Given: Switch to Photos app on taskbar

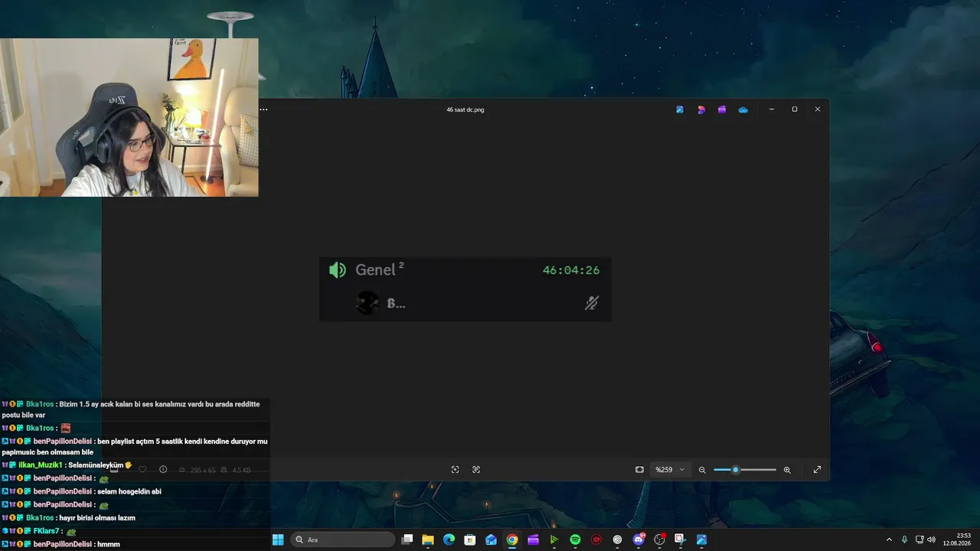Looking at the screenshot, I should (701, 540).
